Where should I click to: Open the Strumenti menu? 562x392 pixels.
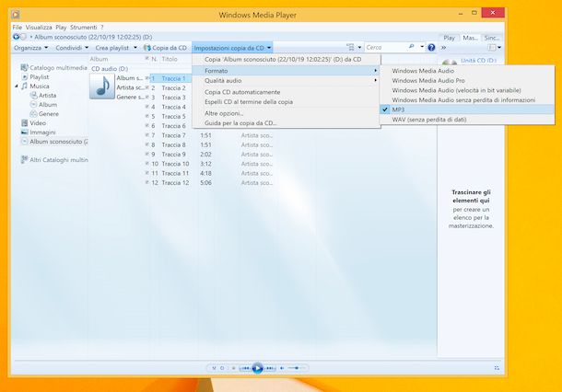coord(83,28)
